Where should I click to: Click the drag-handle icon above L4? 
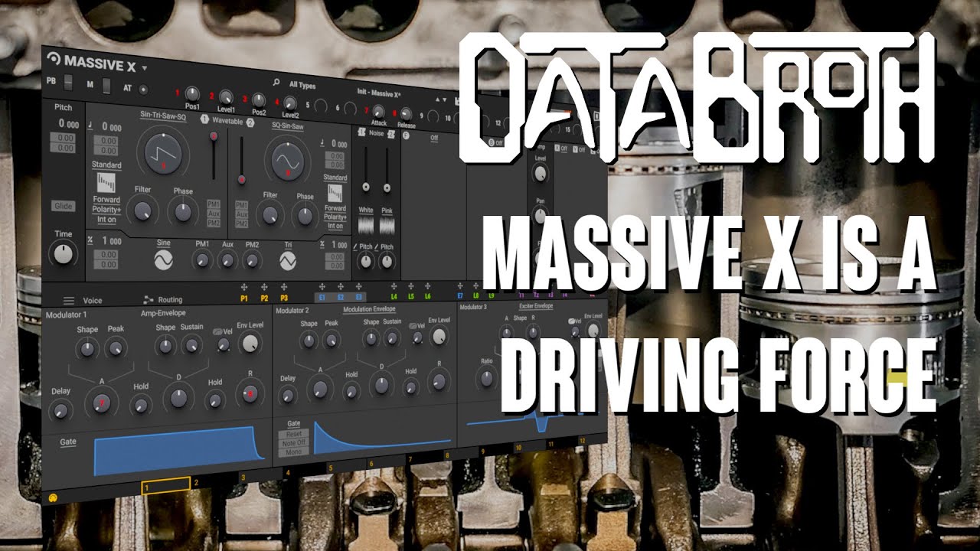pyautogui.click(x=394, y=286)
